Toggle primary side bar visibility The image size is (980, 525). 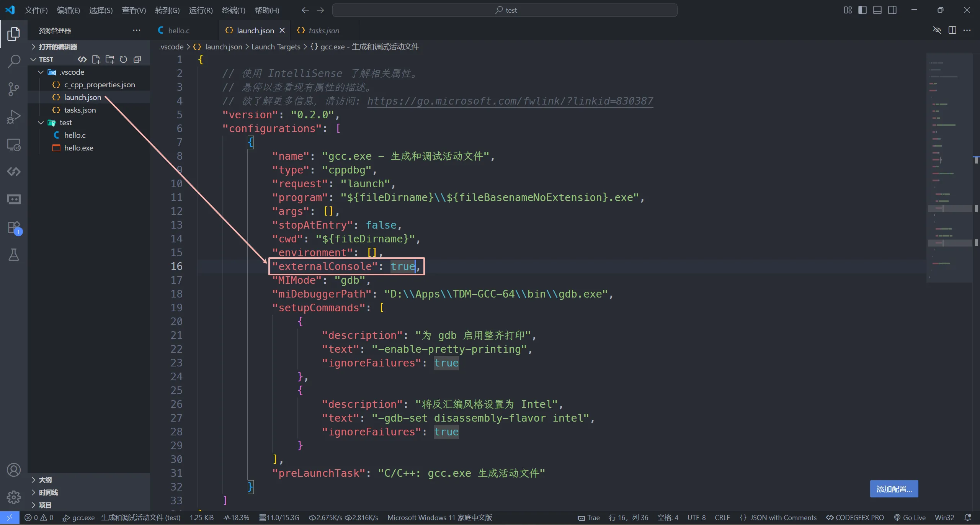coord(862,10)
